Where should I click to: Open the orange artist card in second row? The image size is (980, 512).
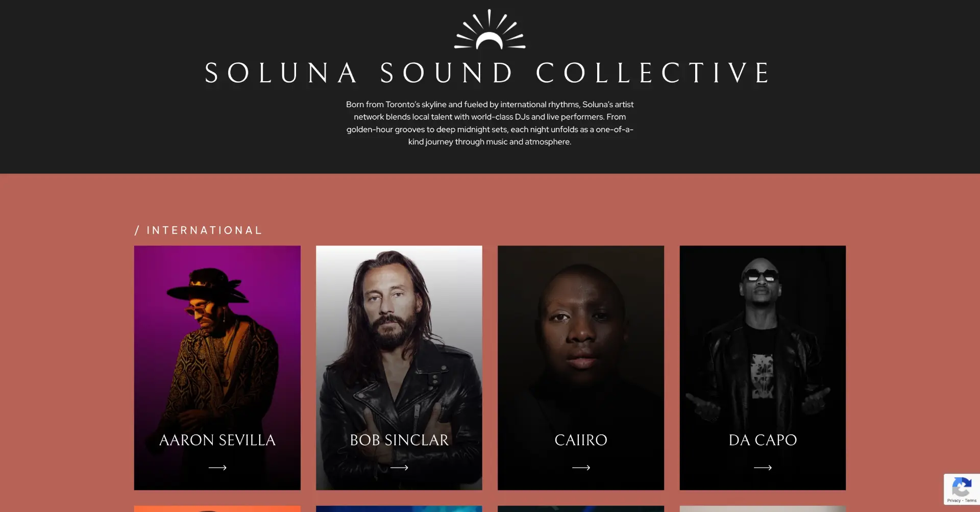[x=217, y=509]
